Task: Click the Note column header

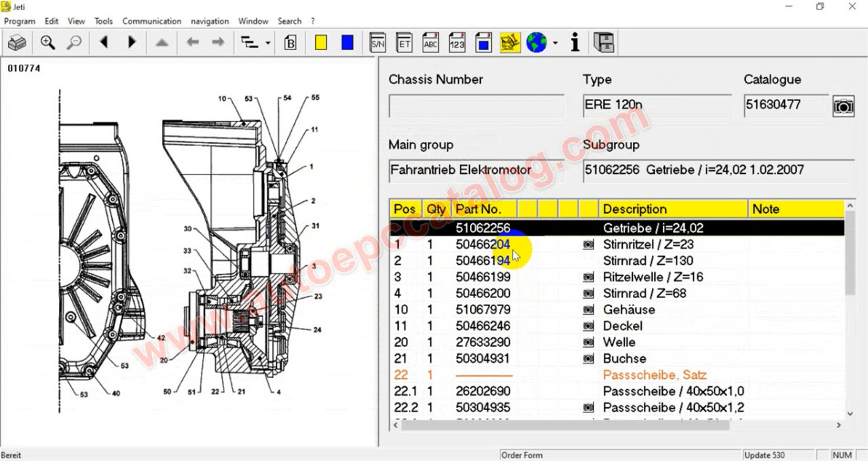Action: [796, 209]
